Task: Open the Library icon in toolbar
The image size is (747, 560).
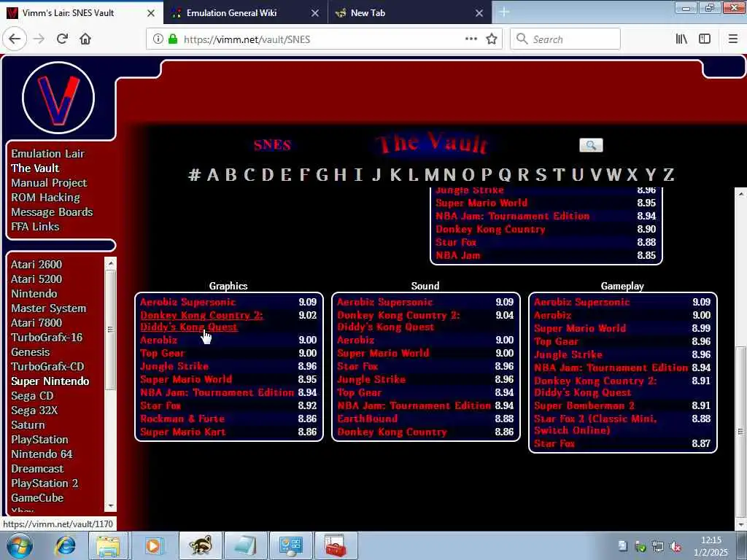Action: point(681,39)
